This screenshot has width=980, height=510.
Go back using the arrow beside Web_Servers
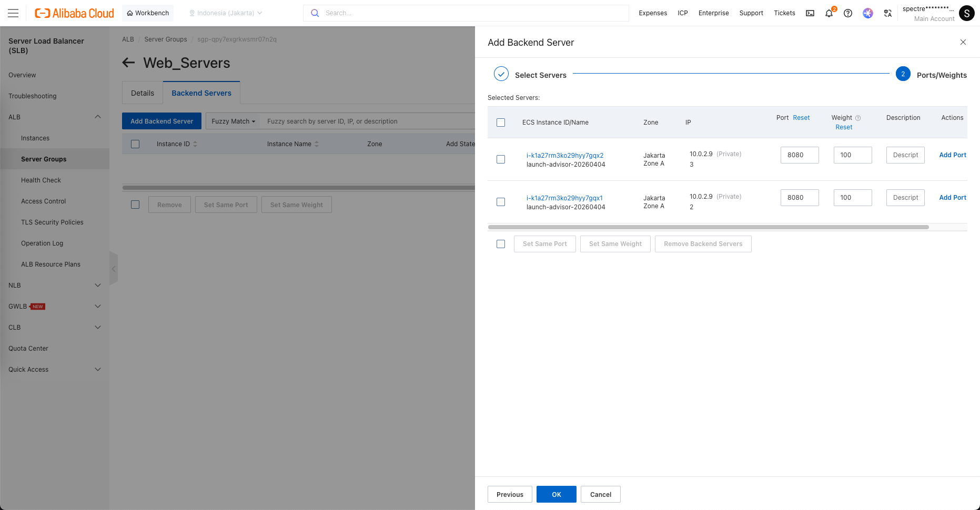coord(128,63)
